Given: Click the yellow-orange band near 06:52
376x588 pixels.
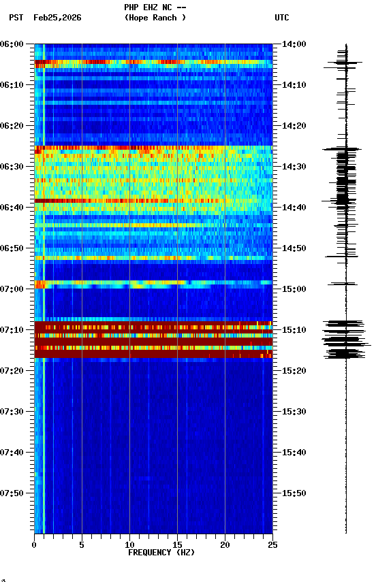Looking at the screenshot, I should coord(153,258).
